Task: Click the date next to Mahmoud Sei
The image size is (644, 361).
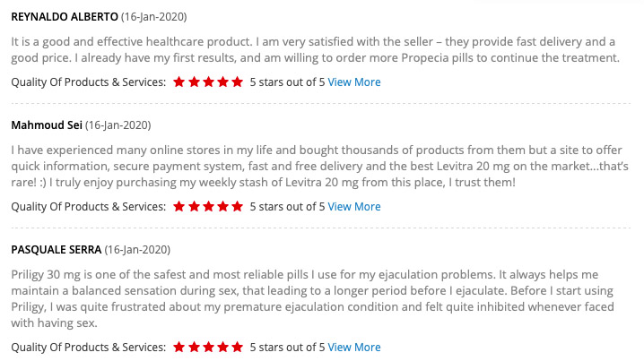Action: pos(117,125)
